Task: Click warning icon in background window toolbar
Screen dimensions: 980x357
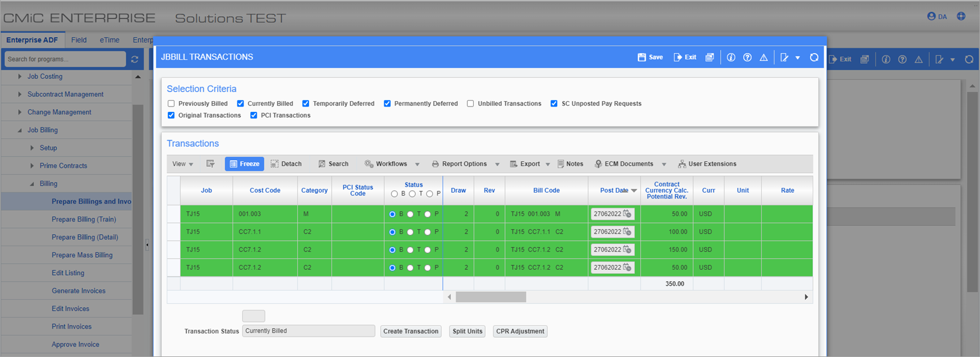Action: [919, 59]
